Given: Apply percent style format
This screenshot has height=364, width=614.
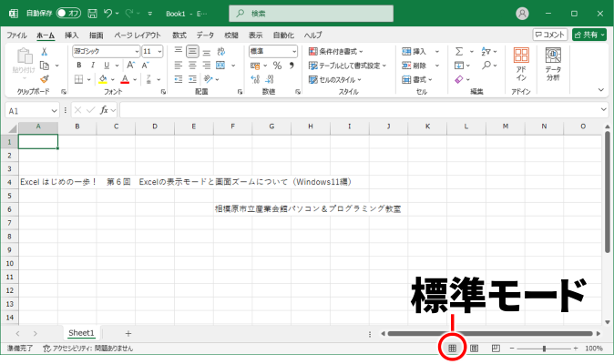Looking at the screenshot, I should (x=277, y=66).
